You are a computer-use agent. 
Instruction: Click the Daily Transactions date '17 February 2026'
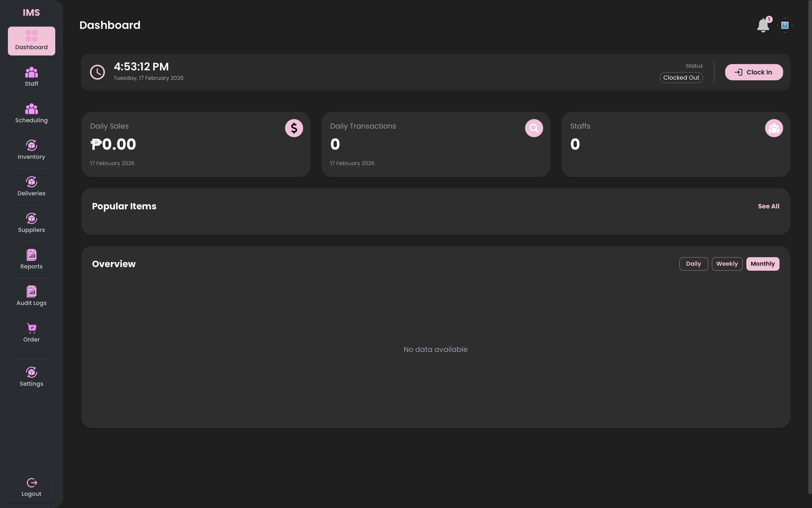(352, 163)
